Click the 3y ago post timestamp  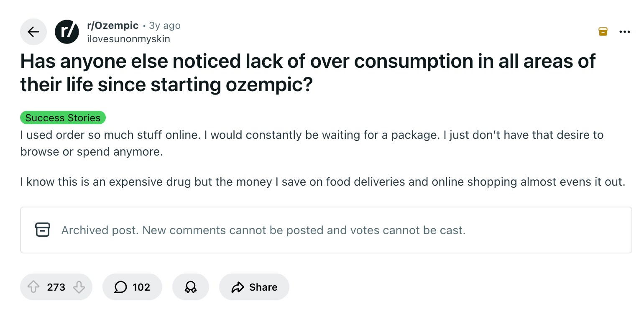[x=165, y=26]
